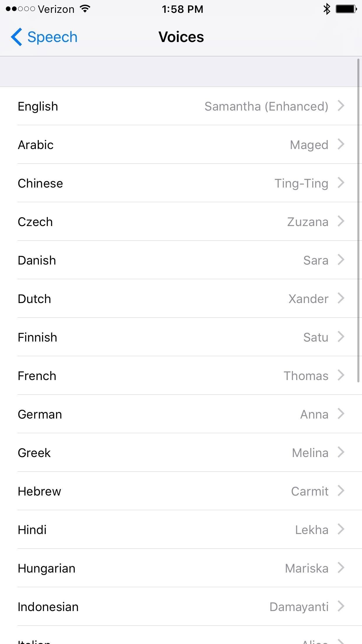Screen dimensions: 362x644
Task: Select the Hindi language row
Action: point(181,530)
